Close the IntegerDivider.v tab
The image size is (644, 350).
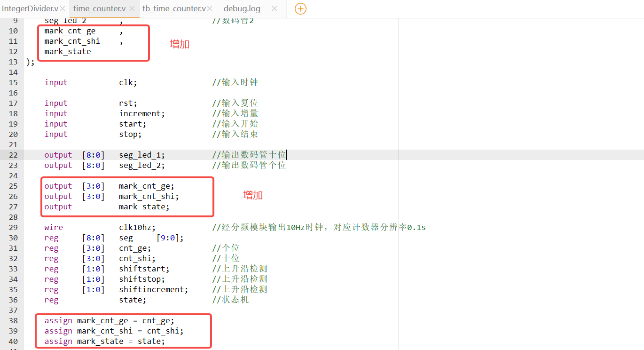(x=63, y=8)
